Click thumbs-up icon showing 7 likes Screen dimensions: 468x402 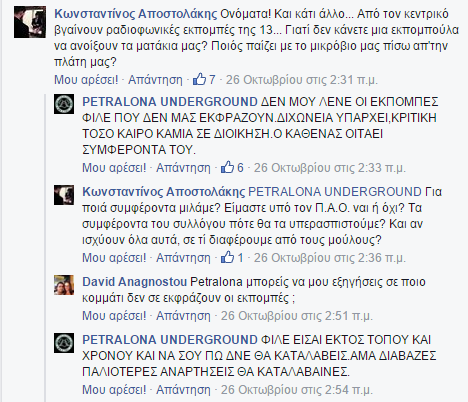tap(199, 80)
